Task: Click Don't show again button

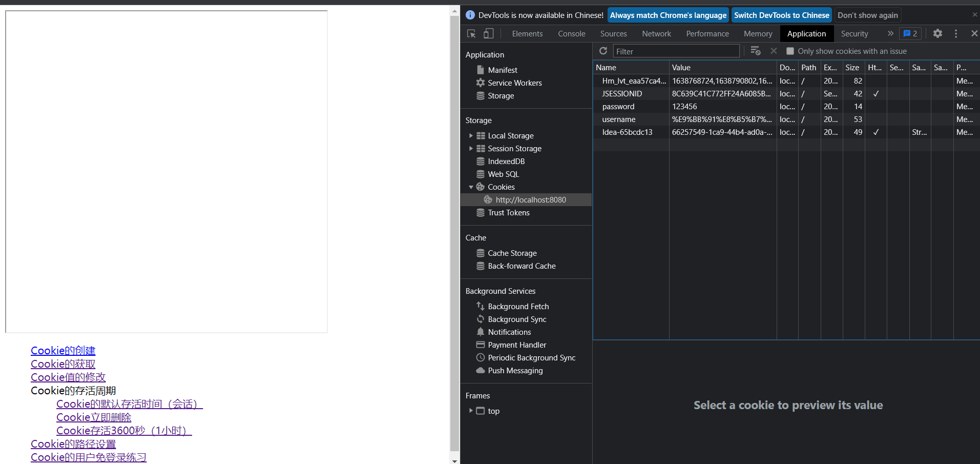Action: point(868,15)
